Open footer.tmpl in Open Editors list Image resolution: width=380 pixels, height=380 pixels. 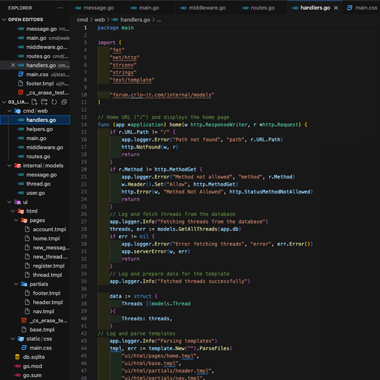35,84
